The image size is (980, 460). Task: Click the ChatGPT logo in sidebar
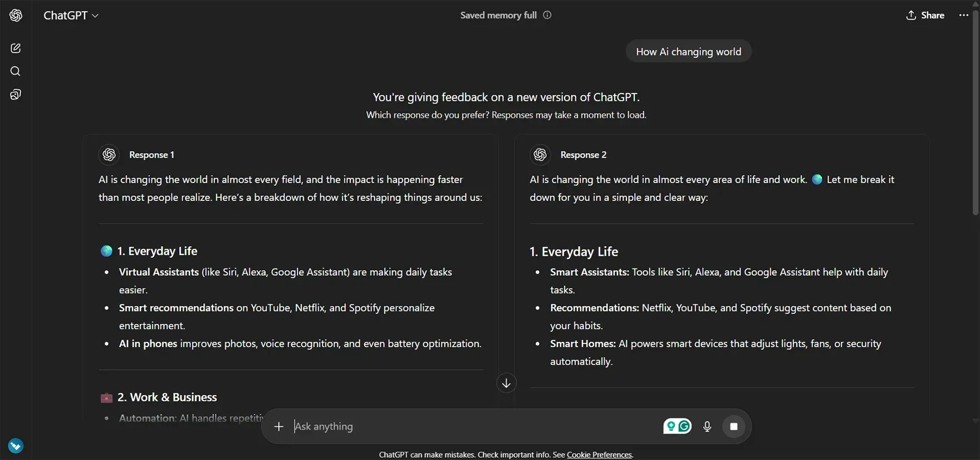[x=16, y=16]
